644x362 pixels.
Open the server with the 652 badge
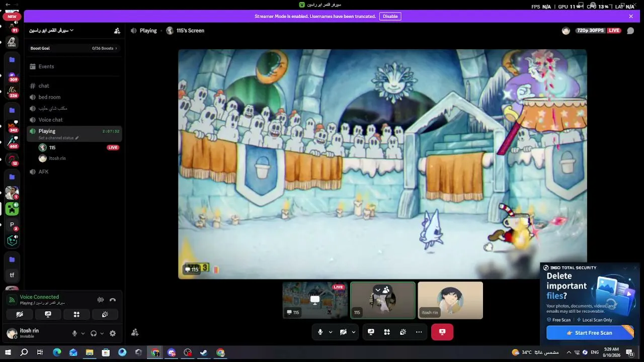12,143
